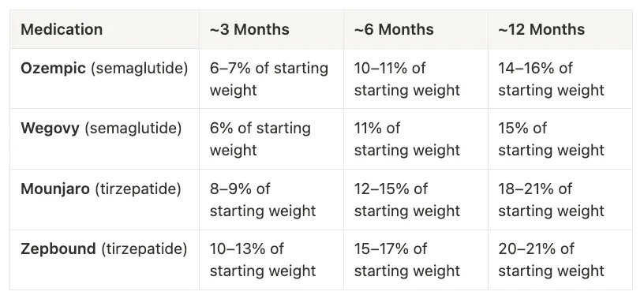This screenshot has width=644, height=299.
Task: Select Zepbound 12-month cell showing 20–21%
Action: 551,260
